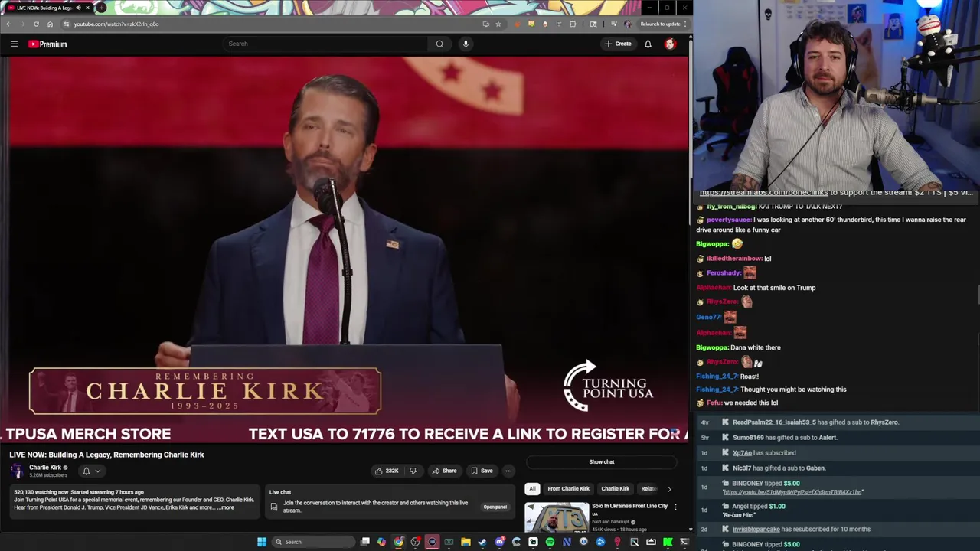Open the browser extensions puzzle icon

(x=573, y=24)
